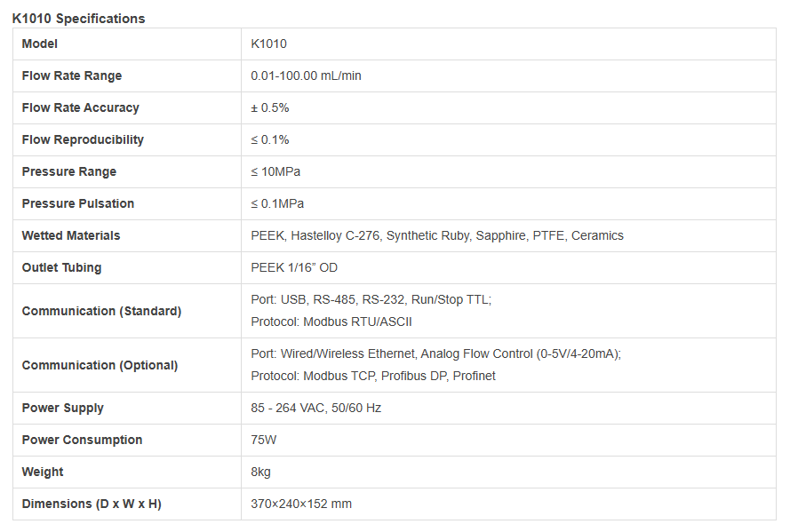Select the ± 0.5% accuracy value
The image size is (790, 532).
point(270,107)
